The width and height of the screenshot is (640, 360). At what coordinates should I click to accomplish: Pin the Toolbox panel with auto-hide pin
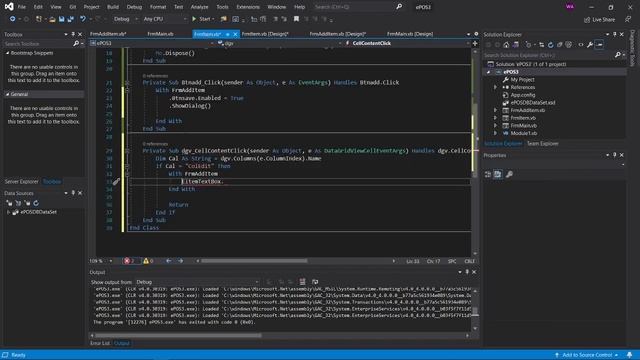73,34
